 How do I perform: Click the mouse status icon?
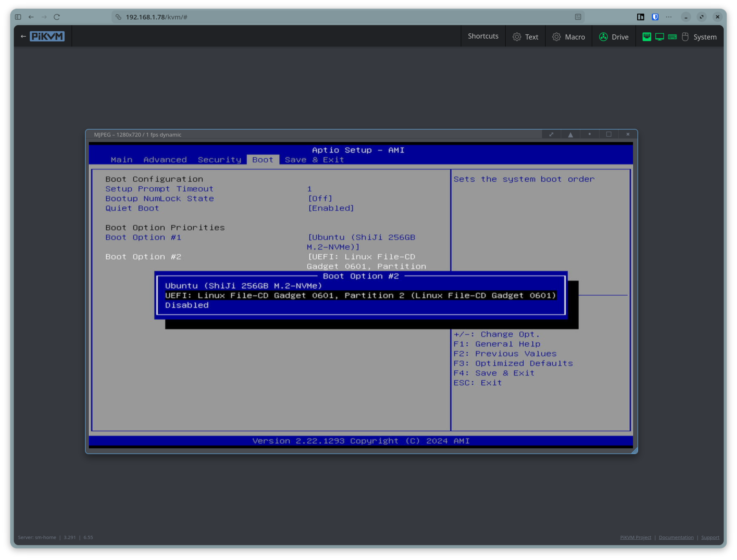[685, 37]
